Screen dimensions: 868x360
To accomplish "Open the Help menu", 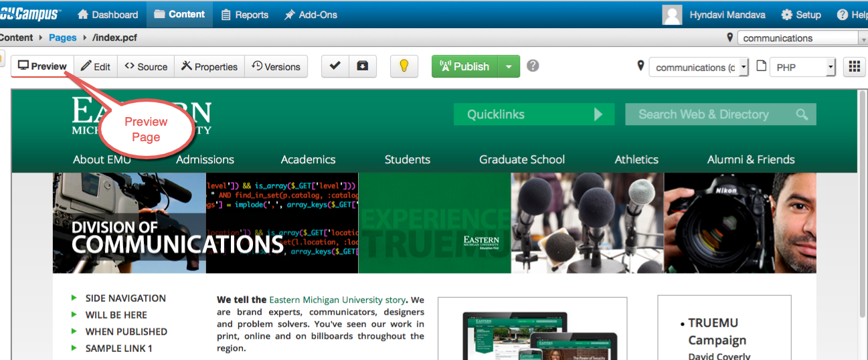I will click(x=851, y=14).
